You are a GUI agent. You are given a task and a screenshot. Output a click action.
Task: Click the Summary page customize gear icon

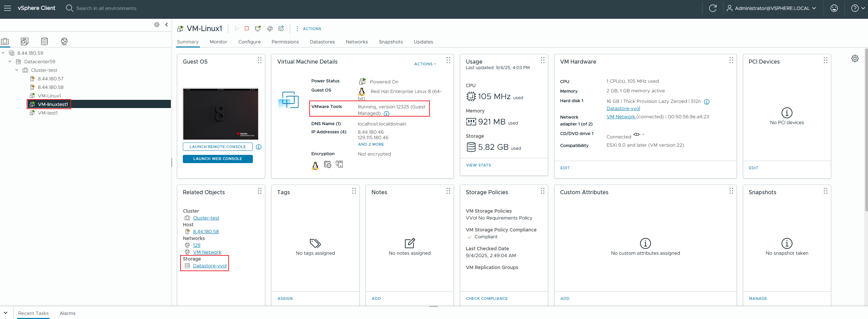point(855,58)
